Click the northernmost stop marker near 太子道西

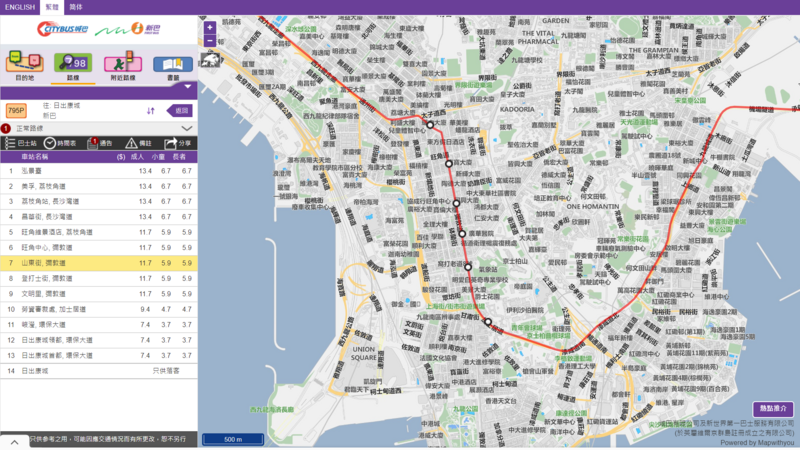pos(430,124)
